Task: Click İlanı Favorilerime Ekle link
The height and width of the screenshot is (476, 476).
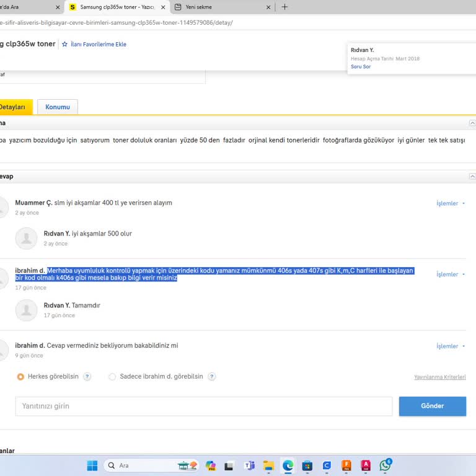Action: point(99,45)
